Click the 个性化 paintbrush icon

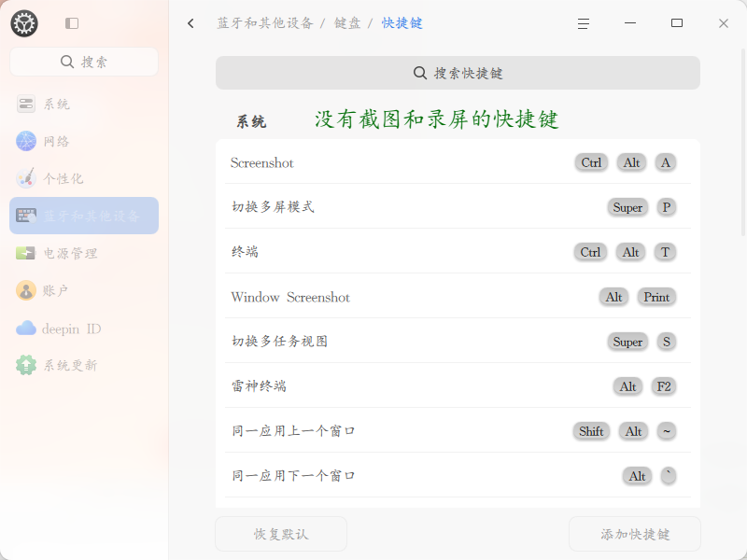[26, 178]
